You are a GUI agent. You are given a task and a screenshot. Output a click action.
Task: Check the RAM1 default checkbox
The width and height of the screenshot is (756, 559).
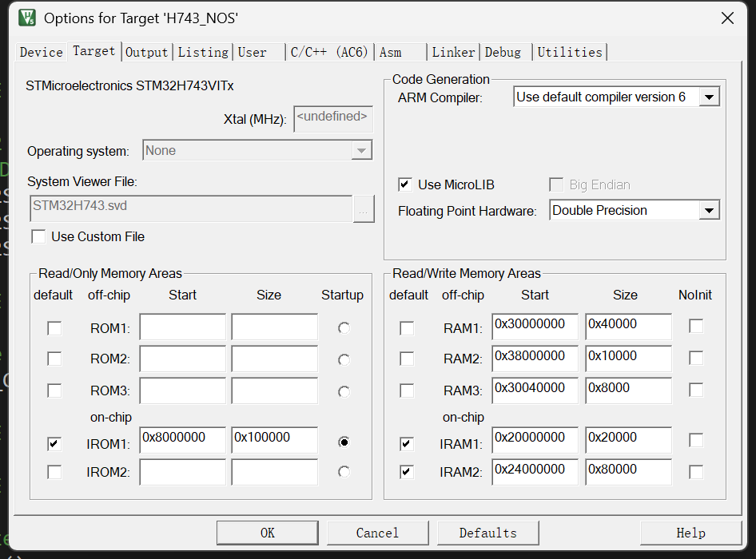click(x=407, y=328)
